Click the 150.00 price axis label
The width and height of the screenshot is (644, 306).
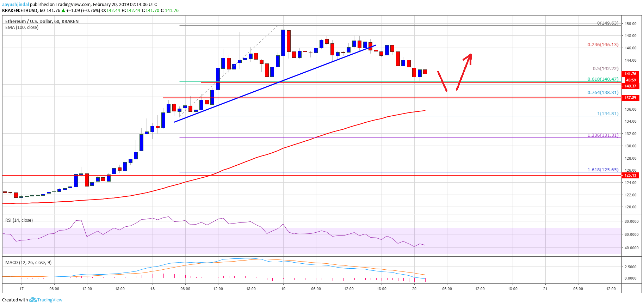point(631,24)
